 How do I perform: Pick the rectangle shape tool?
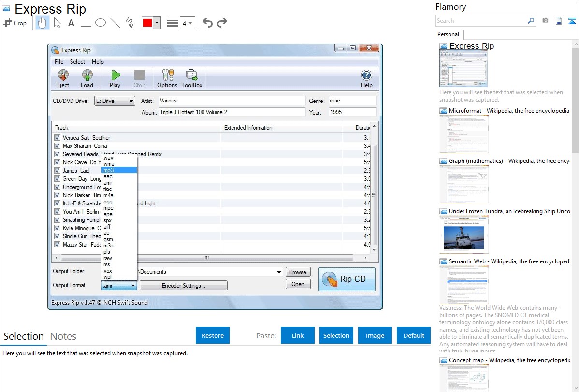[x=86, y=23]
